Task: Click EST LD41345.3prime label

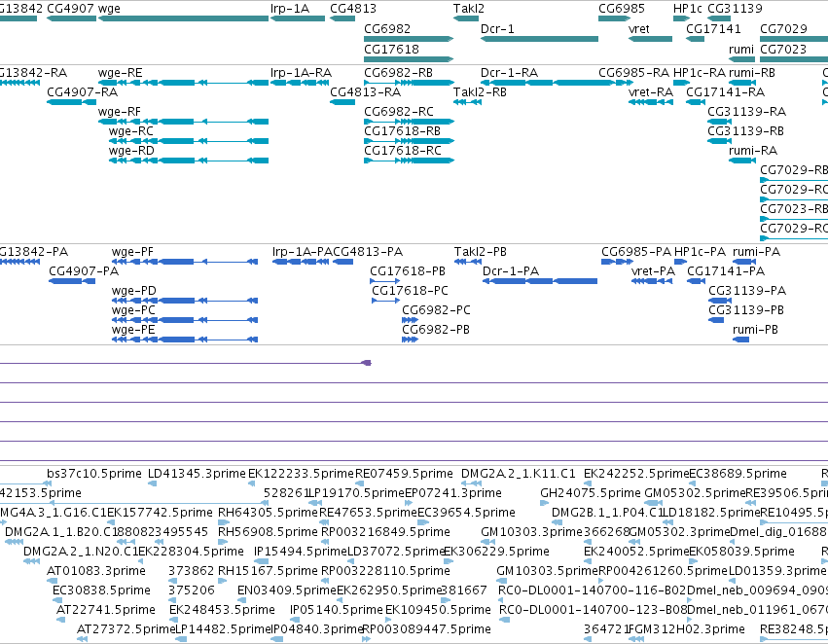Action: click(x=197, y=474)
